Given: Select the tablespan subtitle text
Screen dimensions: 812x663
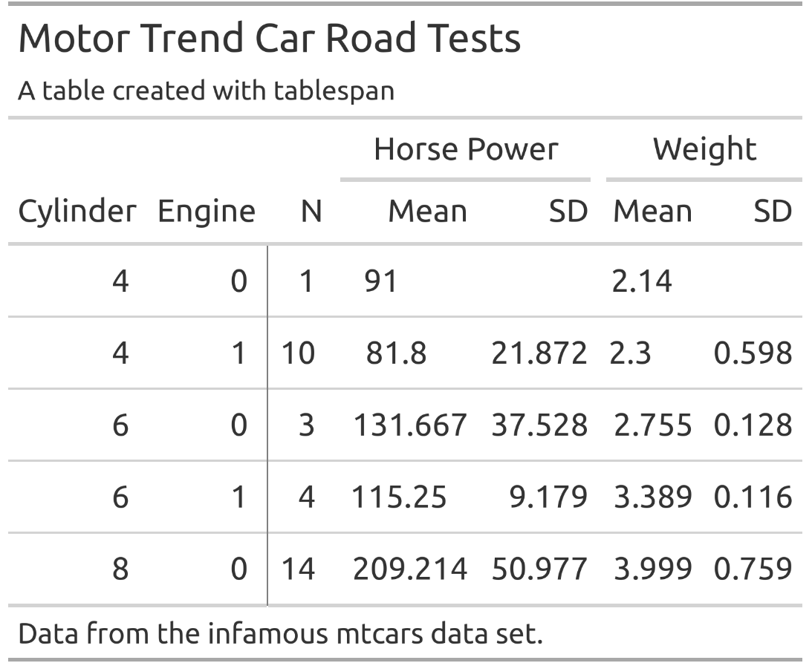Looking at the screenshot, I should (x=206, y=91).
